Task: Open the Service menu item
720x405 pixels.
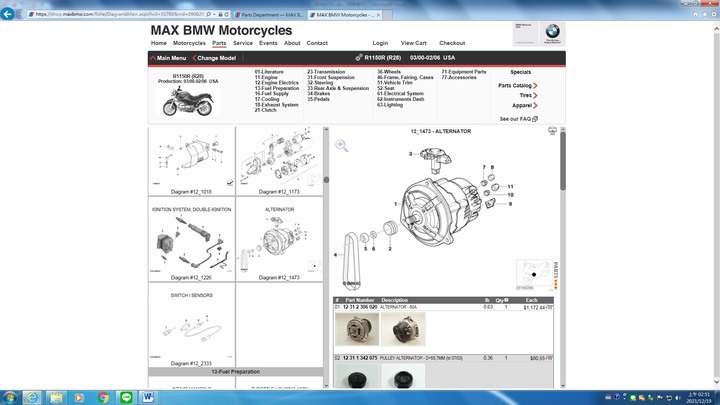Action: pyautogui.click(x=243, y=43)
